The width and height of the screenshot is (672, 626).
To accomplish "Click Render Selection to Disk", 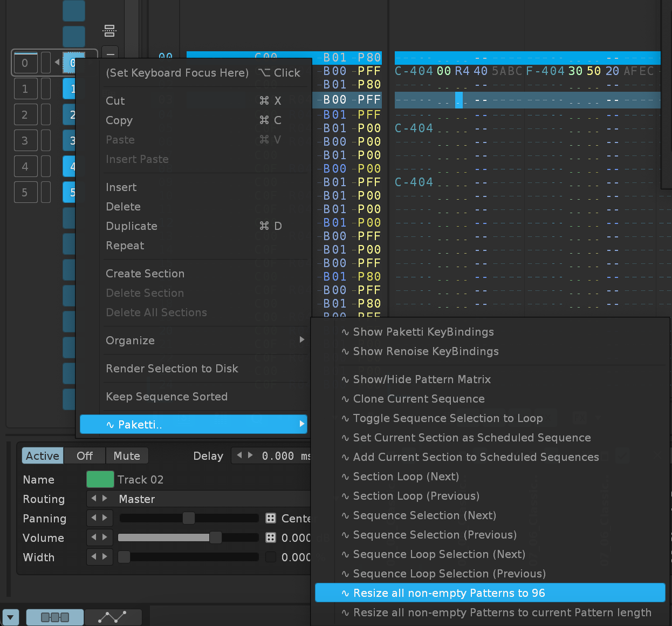I will tap(172, 369).
